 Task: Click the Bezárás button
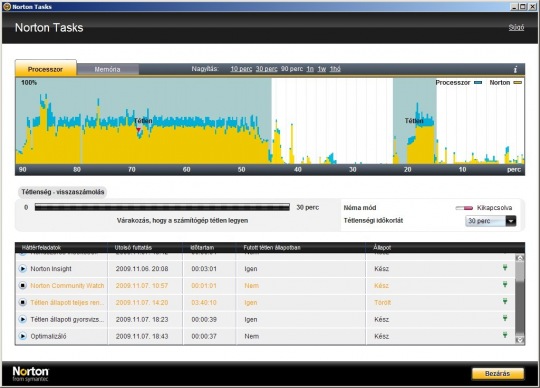pyautogui.click(x=498, y=374)
